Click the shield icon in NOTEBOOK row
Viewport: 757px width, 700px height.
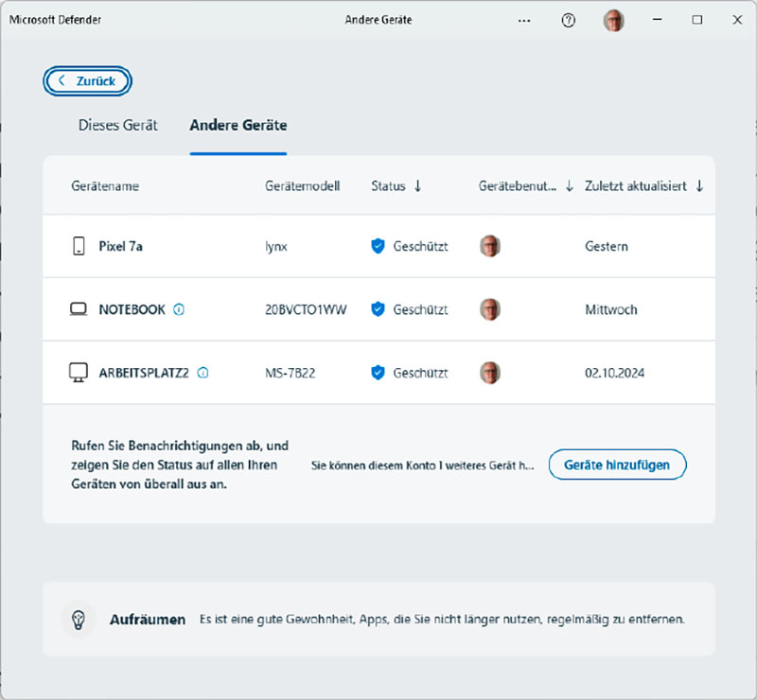click(x=378, y=309)
